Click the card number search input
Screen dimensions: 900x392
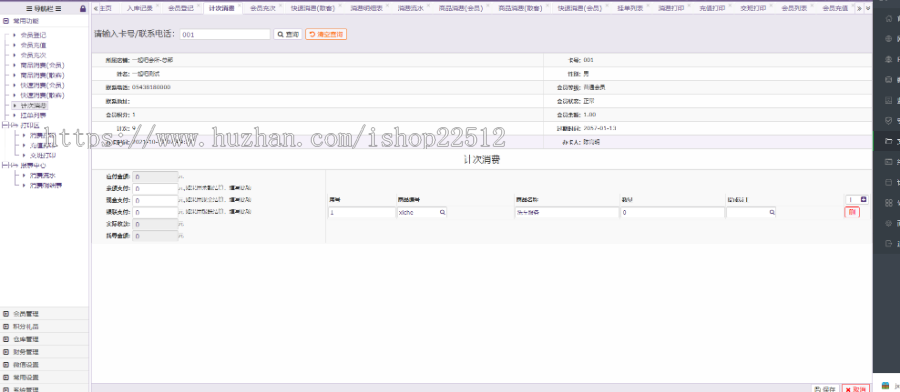(225, 34)
